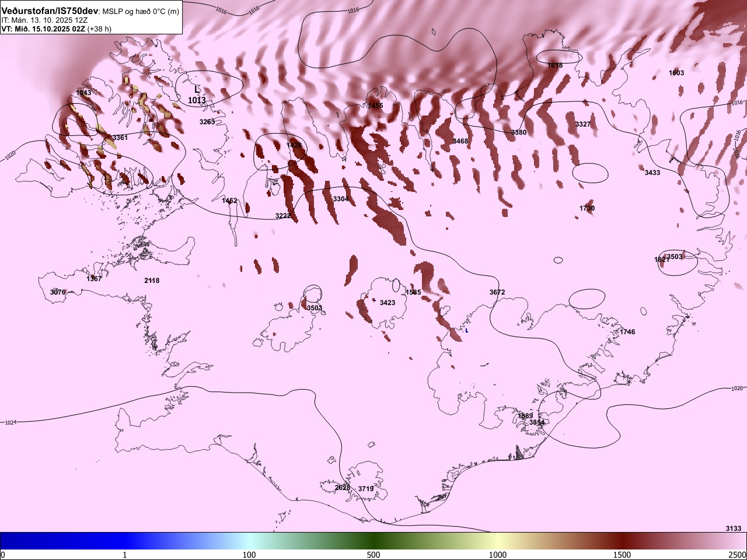Click the 3076 height label
The height and width of the screenshot is (560, 747).
tap(58, 292)
